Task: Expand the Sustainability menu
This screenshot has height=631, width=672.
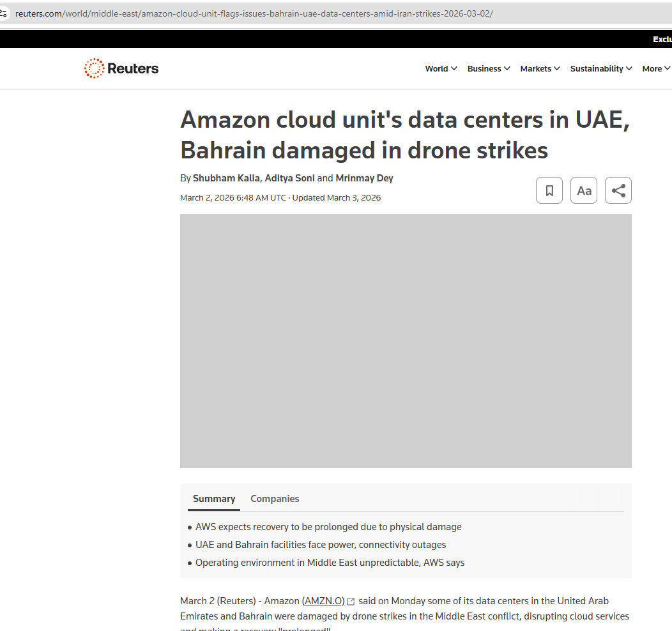Action: point(601,69)
